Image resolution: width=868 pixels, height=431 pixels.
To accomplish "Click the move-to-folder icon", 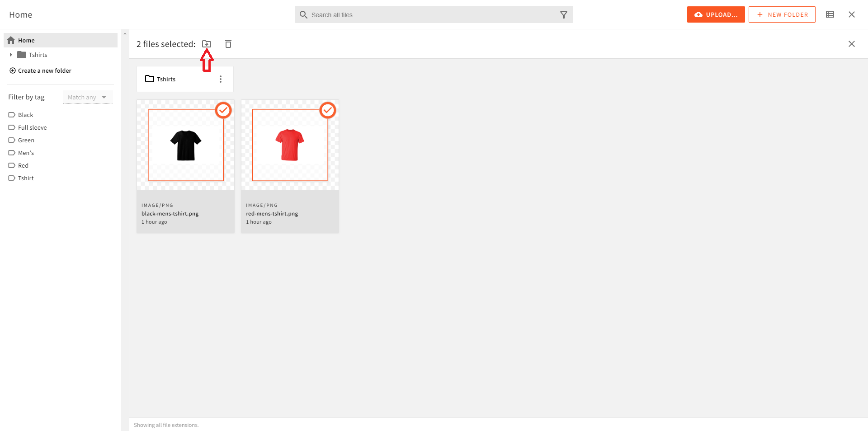I will pos(207,44).
